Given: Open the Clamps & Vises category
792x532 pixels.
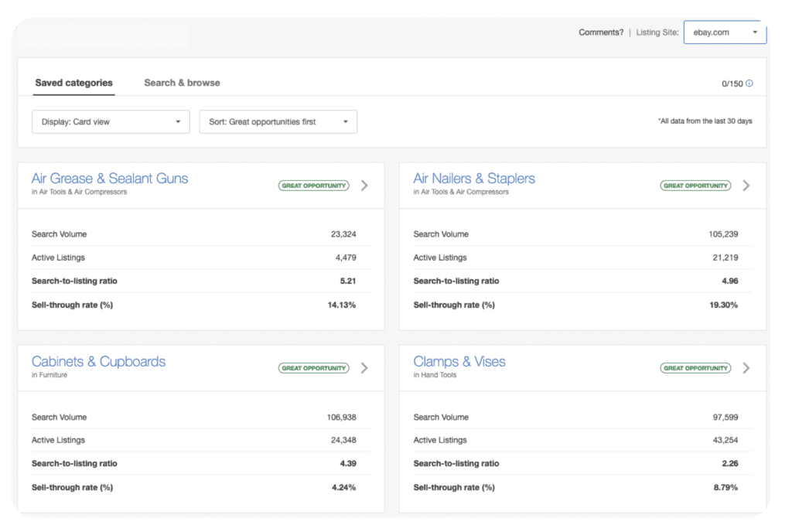Looking at the screenshot, I should 459,361.
